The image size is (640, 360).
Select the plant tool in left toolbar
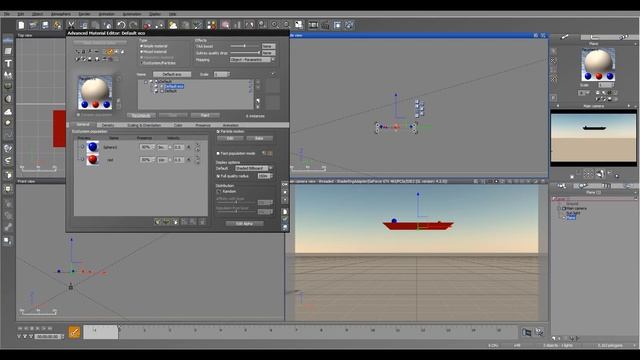pos(8,75)
